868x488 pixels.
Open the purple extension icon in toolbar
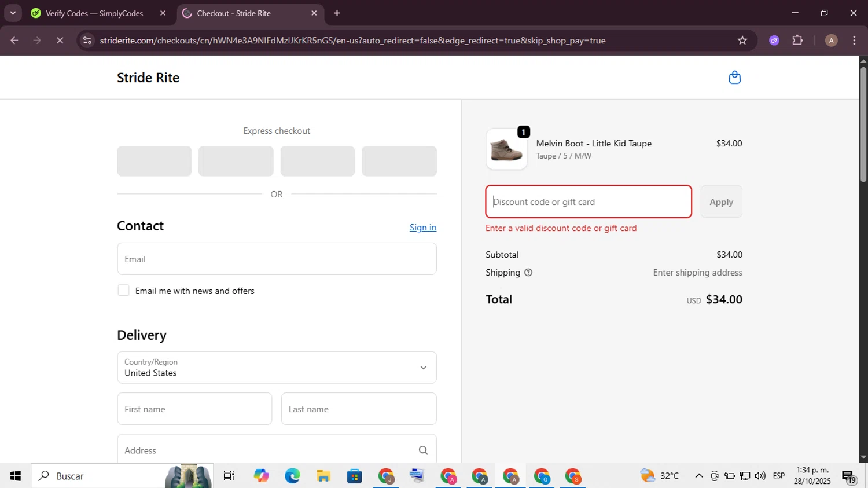click(x=774, y=41)
